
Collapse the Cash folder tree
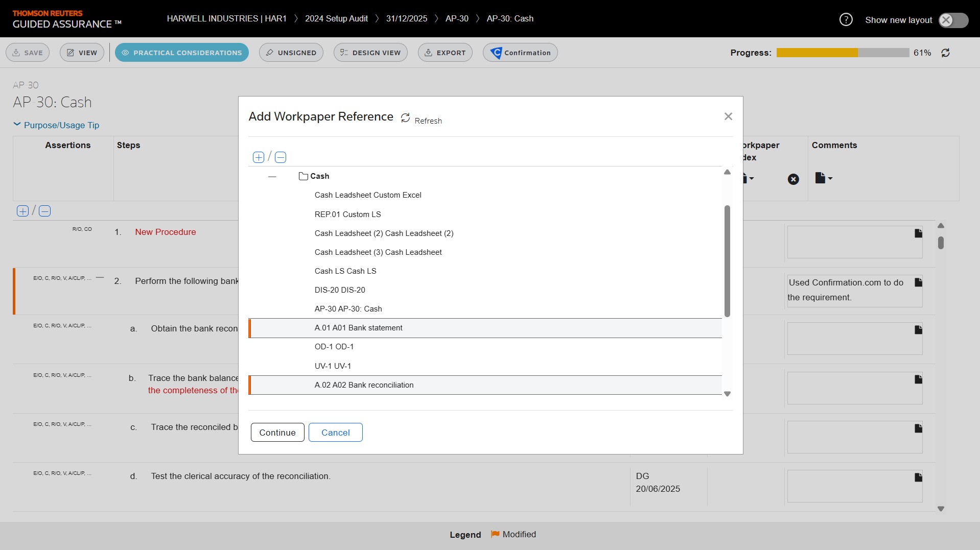[272, 177]
